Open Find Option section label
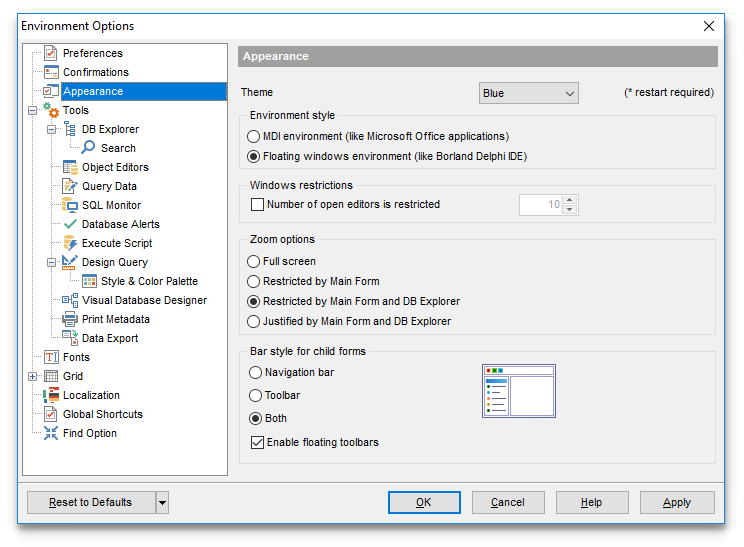Image resolution: width=744 pixels, height=547 pixels. point(90,433)
